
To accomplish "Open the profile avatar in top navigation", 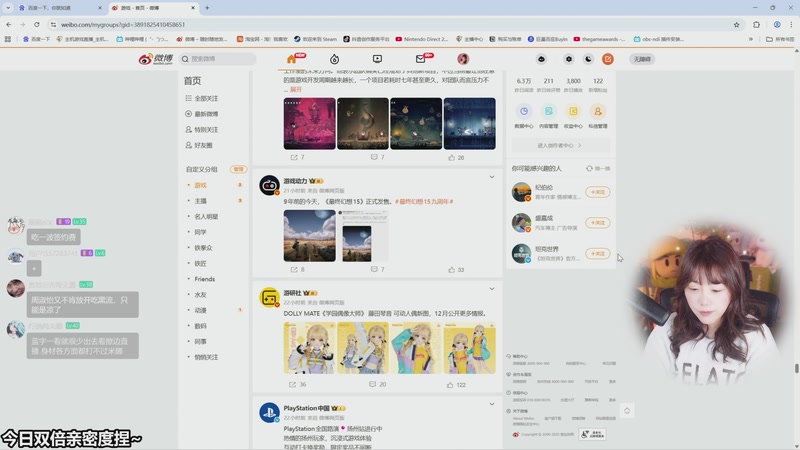I will point(463,59).
